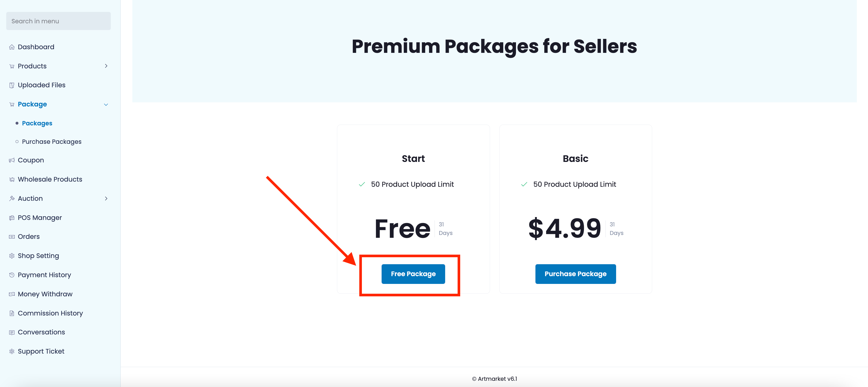Focus the Search in menu field
The height and width of the screenshot is (387, 868).
point(58,21)
